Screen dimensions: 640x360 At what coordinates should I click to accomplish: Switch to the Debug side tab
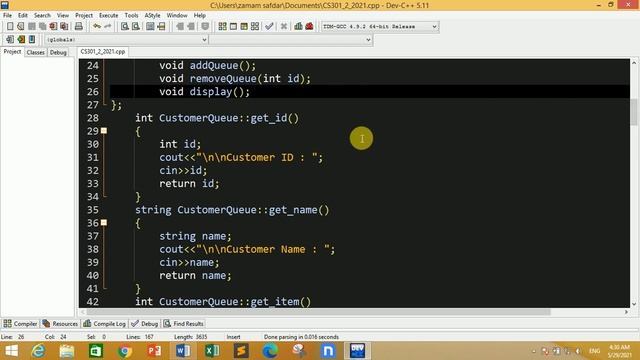[58, 52]
